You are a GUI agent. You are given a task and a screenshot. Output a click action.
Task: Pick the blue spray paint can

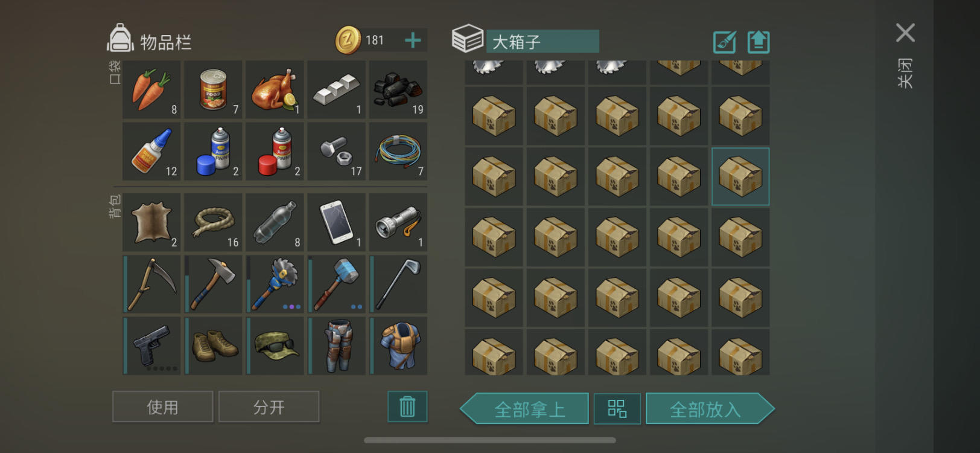[214, 151]
